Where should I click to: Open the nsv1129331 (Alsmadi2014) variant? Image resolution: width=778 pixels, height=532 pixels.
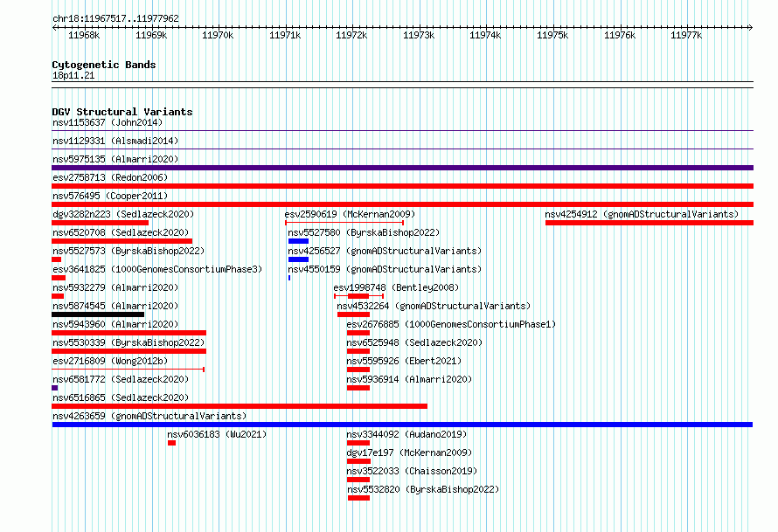pyautogui.click(x=115, y=141)
